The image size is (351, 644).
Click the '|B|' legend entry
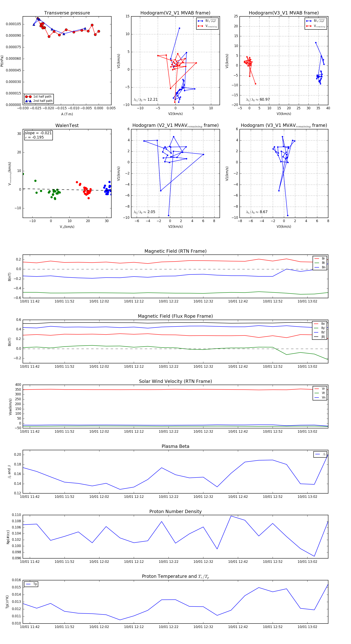(x=320, y=337)
